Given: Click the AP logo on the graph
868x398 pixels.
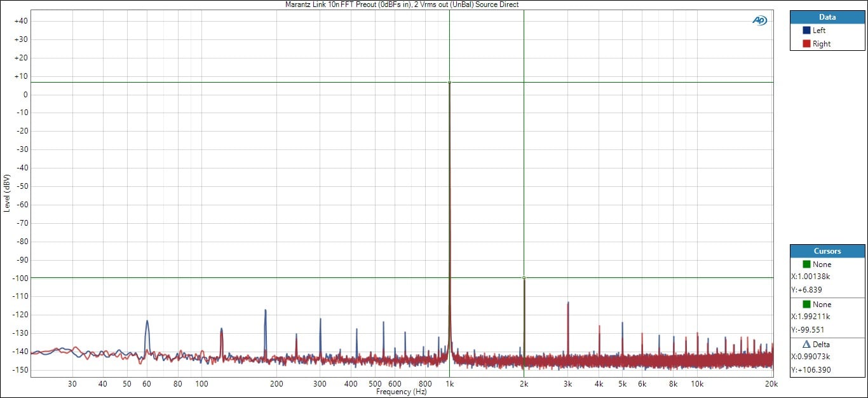Looking at the screenshot, I should click(759, 20).
